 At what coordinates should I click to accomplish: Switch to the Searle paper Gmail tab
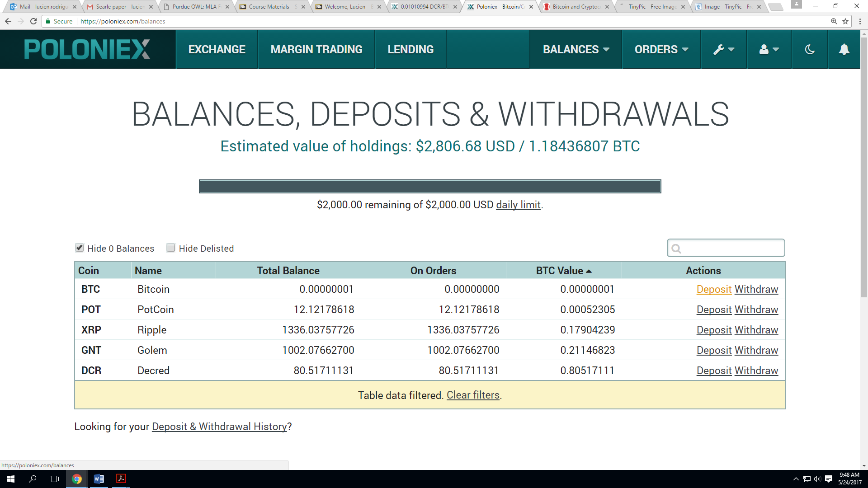coord(120,7)
